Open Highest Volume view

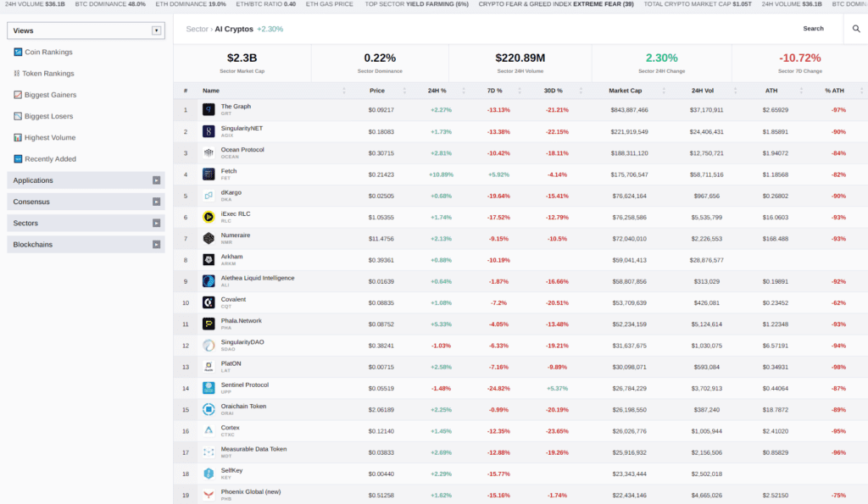coord(50,137)
